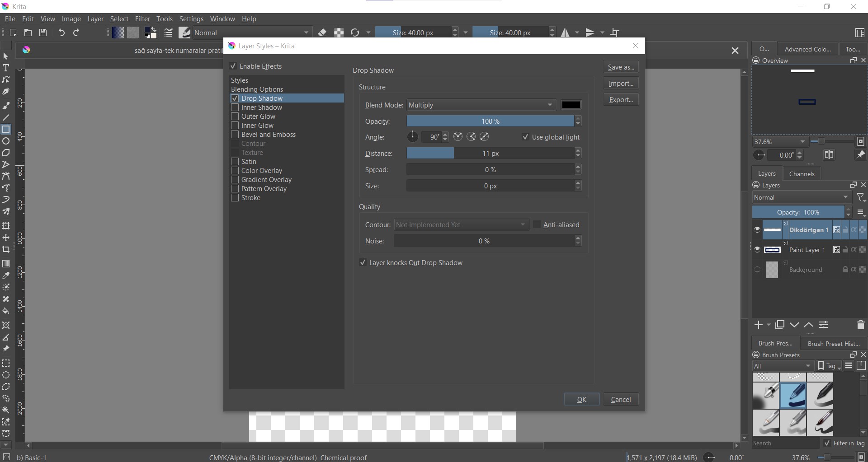Select the Text tool in toolbox
The width and height of the screenshot is (868, 462).
6,68
